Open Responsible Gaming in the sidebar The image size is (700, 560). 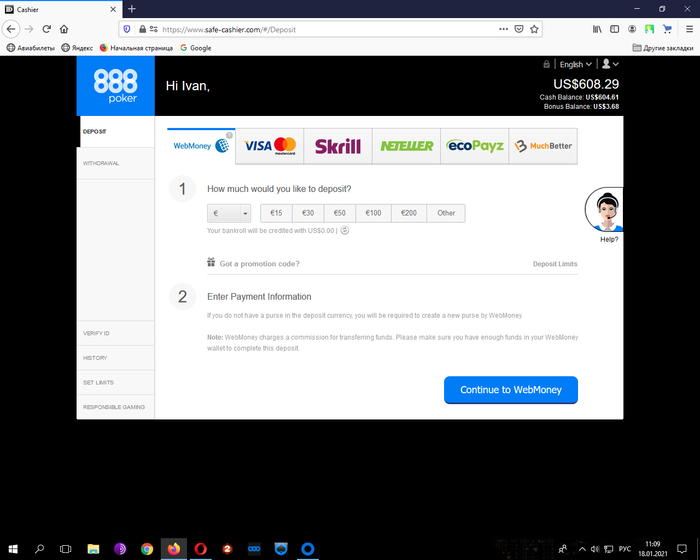pos(116,407)
